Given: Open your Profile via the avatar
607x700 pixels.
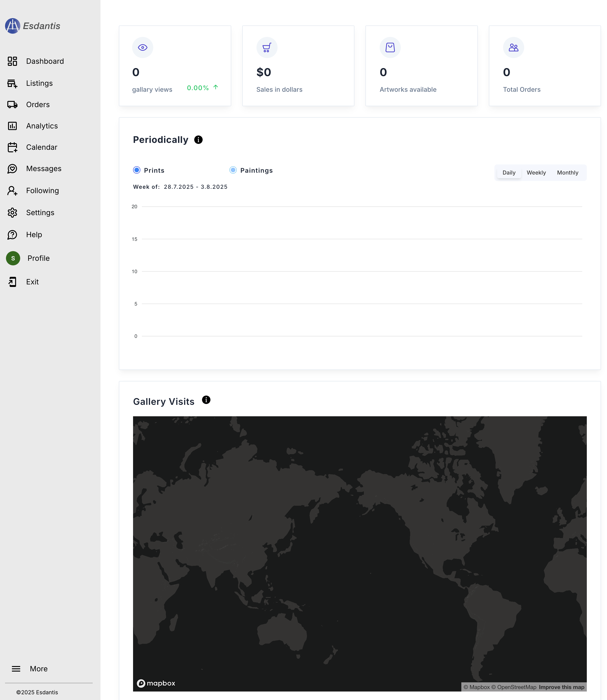Looking at the screenshot, I should 13,258.
